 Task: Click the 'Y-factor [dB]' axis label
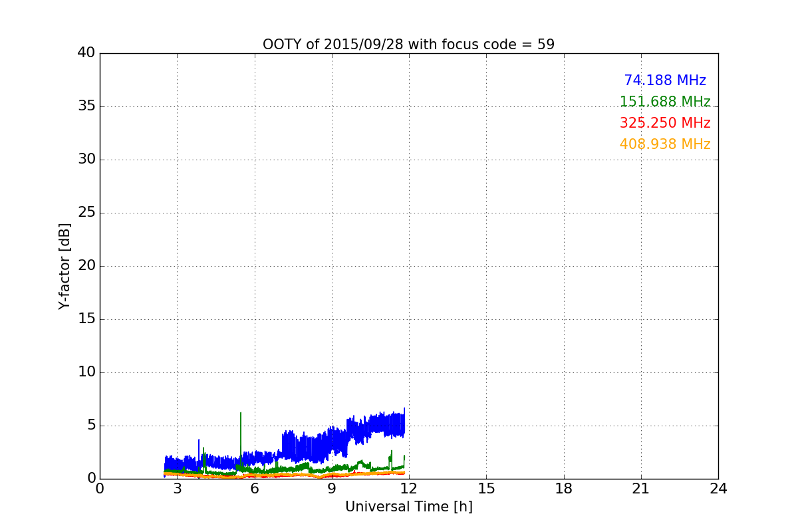[x=65, y=266]
